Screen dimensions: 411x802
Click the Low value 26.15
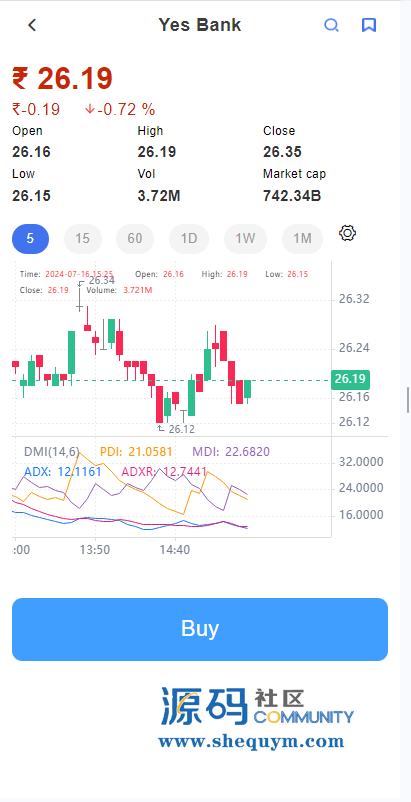[x=31, y=196]
